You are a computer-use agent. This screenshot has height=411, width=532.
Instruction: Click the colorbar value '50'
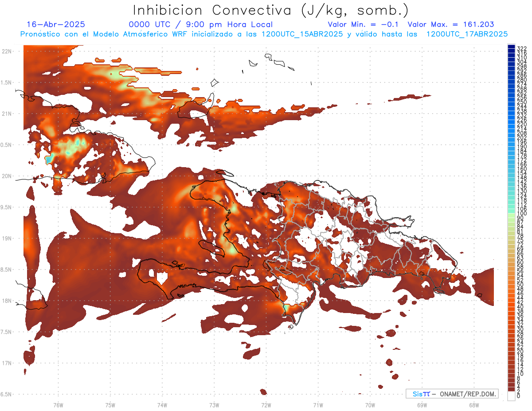[520, 286]
